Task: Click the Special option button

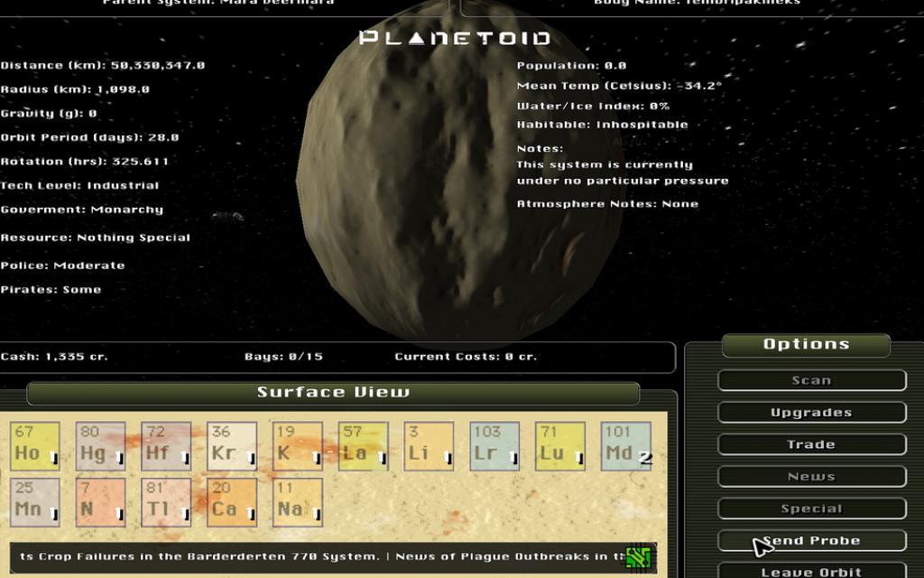Action: [811, 508]
